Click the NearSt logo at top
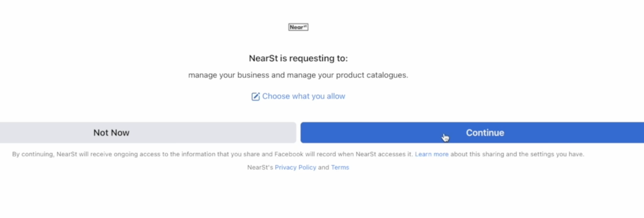 click(298, 27)
